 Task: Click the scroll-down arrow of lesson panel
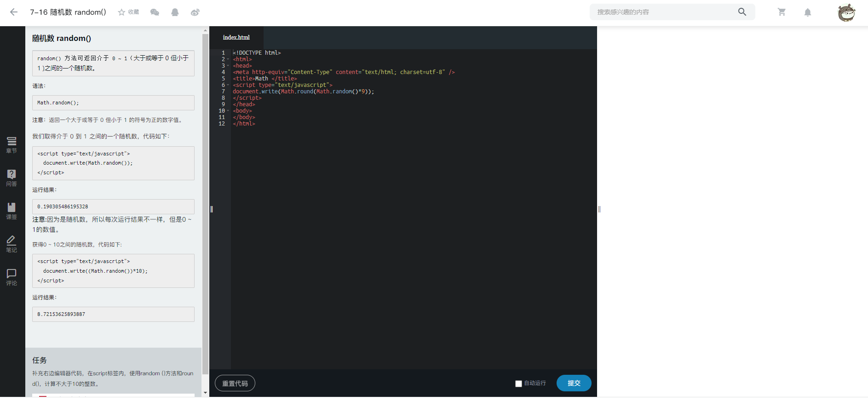(205, 393)
